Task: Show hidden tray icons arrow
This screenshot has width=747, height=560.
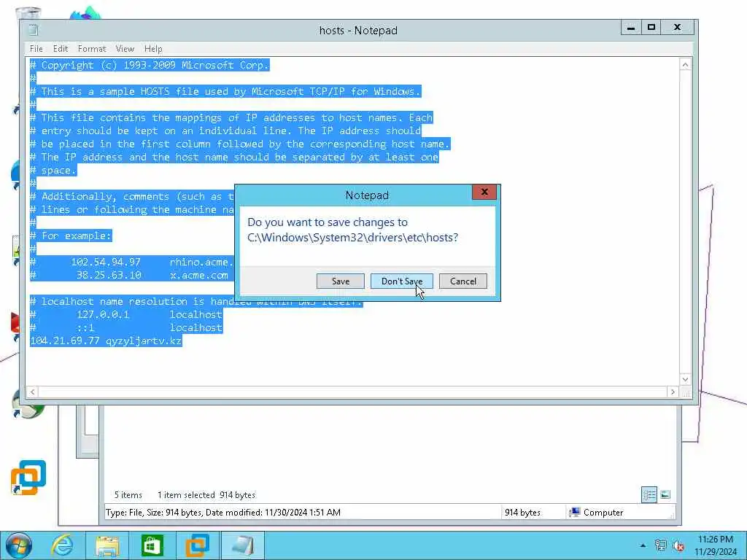Action: (x=643, y=545)
